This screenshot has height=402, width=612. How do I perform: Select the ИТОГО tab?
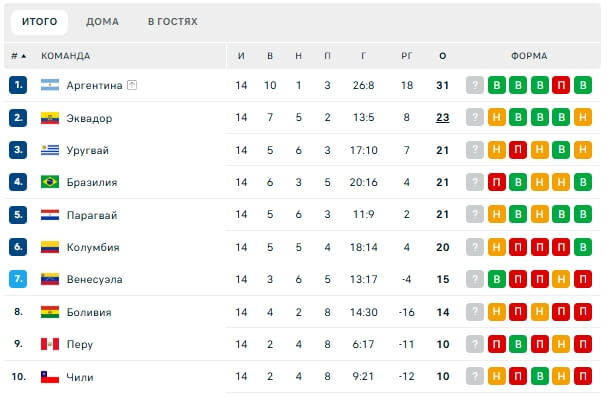click(39, 21)
